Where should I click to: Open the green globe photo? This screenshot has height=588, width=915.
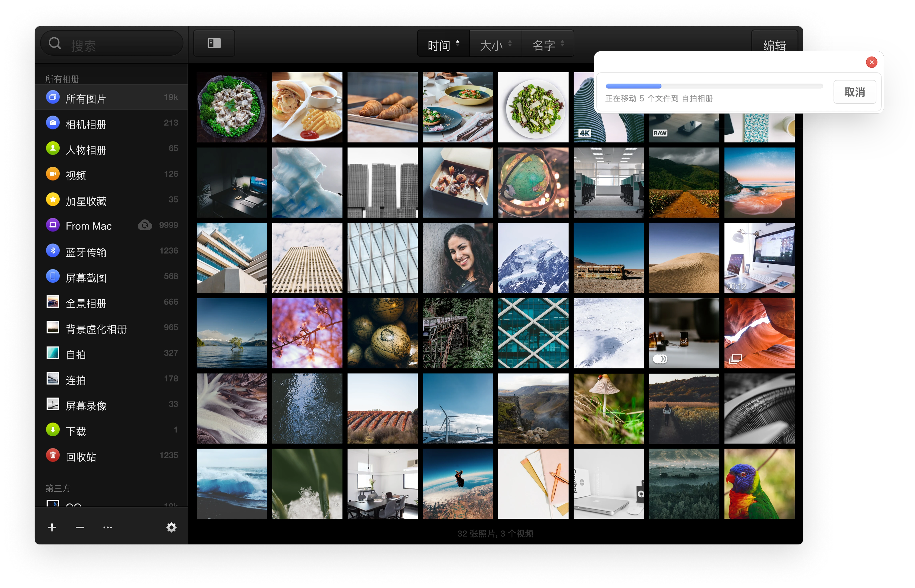533,182
